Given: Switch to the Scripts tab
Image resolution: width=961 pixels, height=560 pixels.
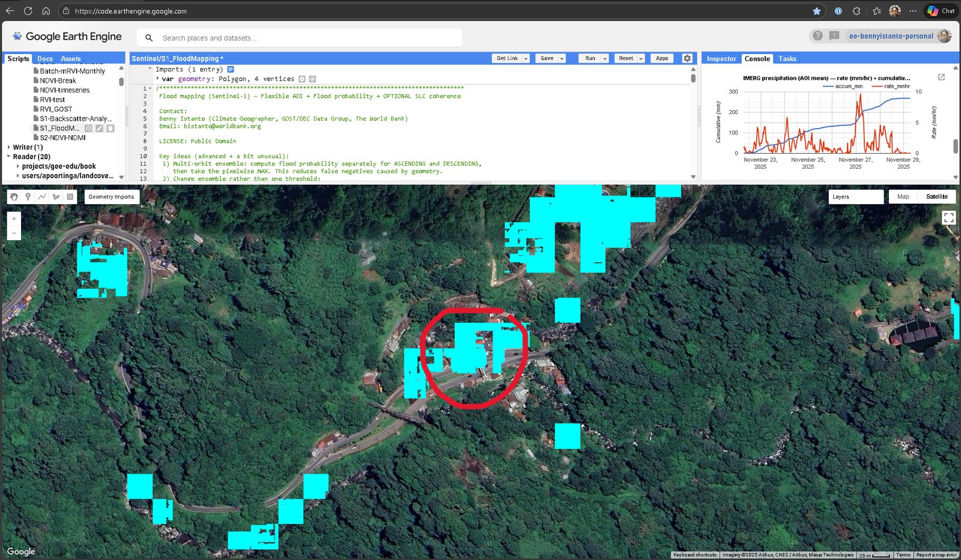Looking at the screenshot, I should click(18, 59).
